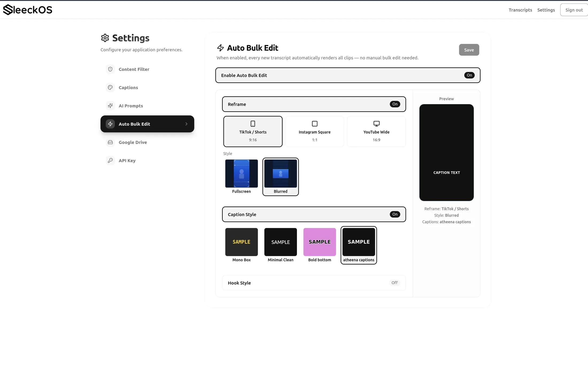The image size is (588, 368).
Task: Open the Transcripts link in header
Action: [x=520, y=10]
